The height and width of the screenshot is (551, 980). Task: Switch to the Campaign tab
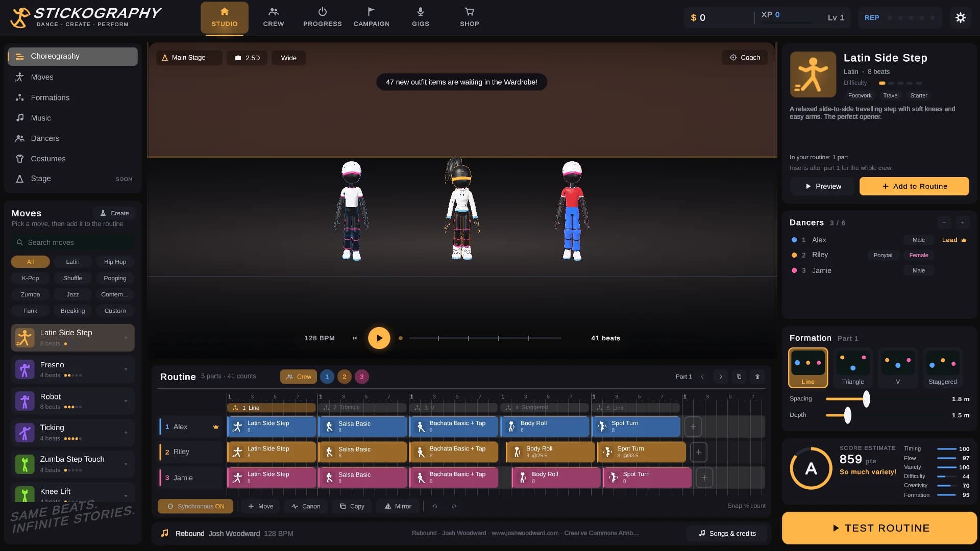pos(372,18)
